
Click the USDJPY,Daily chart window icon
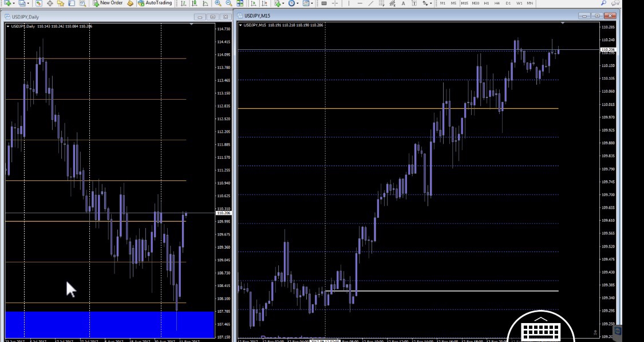[7, 17]
